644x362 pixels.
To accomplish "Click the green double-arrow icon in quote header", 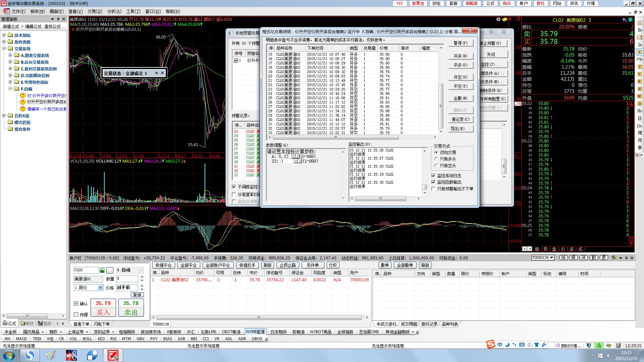I will click(630, 20).
